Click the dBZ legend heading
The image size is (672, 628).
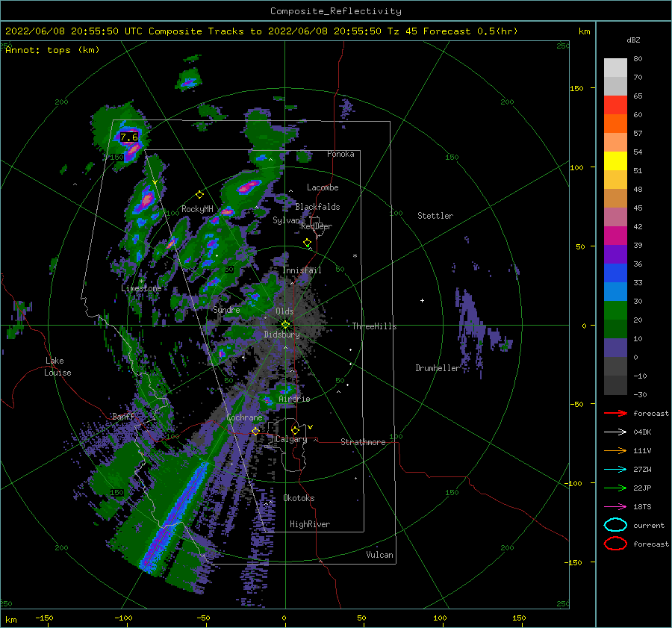click(x=633, y=40)
